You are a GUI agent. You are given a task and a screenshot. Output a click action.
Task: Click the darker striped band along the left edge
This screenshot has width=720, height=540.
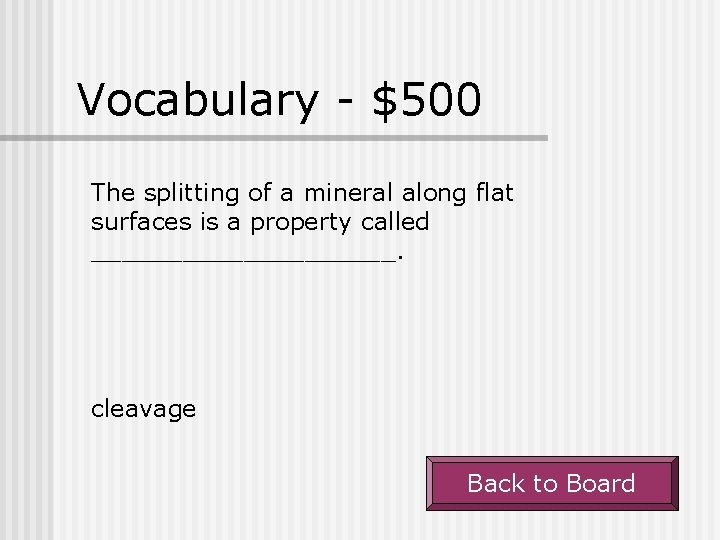click(26, 270)
